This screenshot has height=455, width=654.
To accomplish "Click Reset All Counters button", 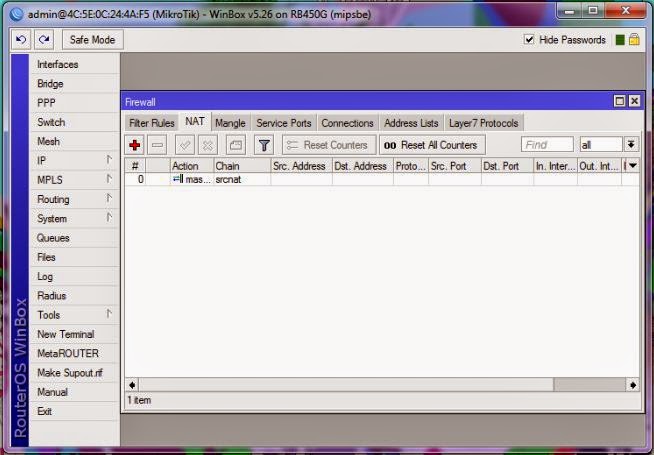I will click(432, 145).
